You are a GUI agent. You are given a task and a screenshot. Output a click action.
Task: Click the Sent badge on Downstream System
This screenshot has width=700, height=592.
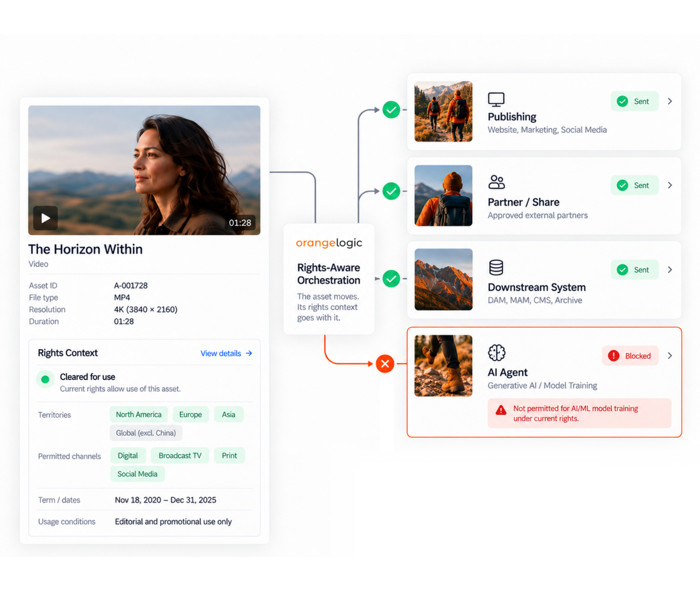pos(634,270)
